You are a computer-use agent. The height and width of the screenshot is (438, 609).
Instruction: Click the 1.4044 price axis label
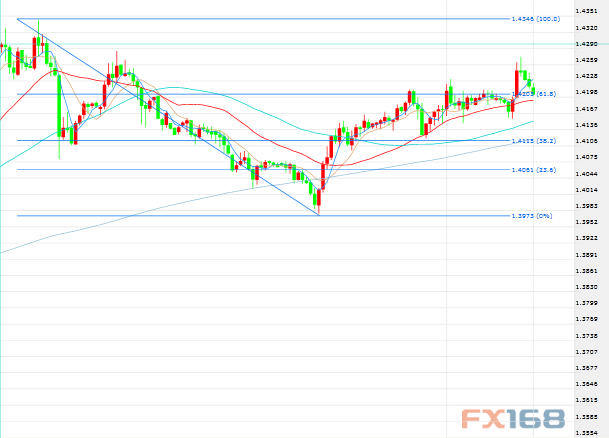click(x=586, y=174)
